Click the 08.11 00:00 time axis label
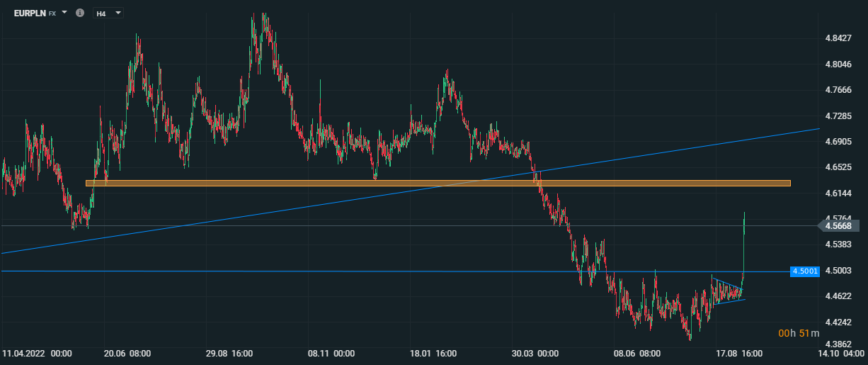Screen dimensions: 868x365 tap(332, 353)
